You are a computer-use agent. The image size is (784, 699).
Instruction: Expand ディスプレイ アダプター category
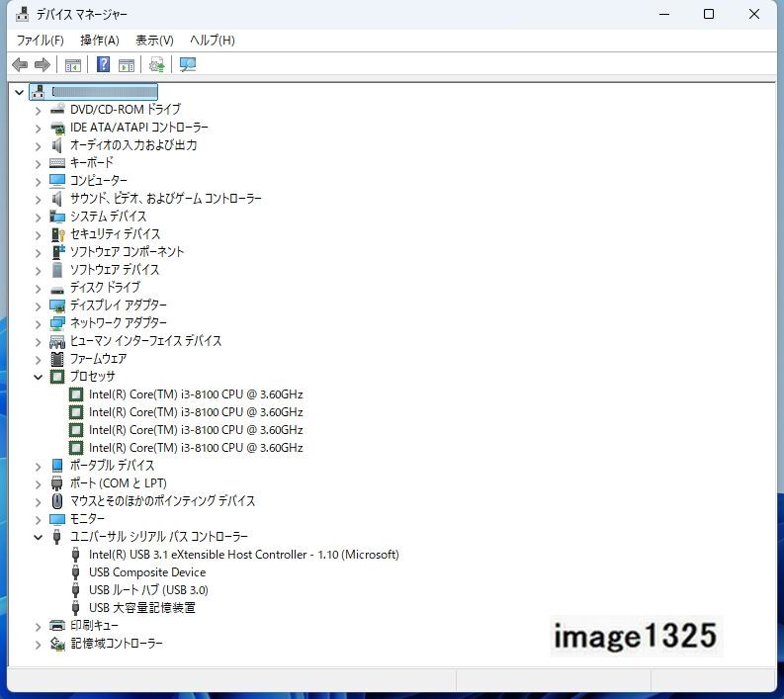pos(38,306)
